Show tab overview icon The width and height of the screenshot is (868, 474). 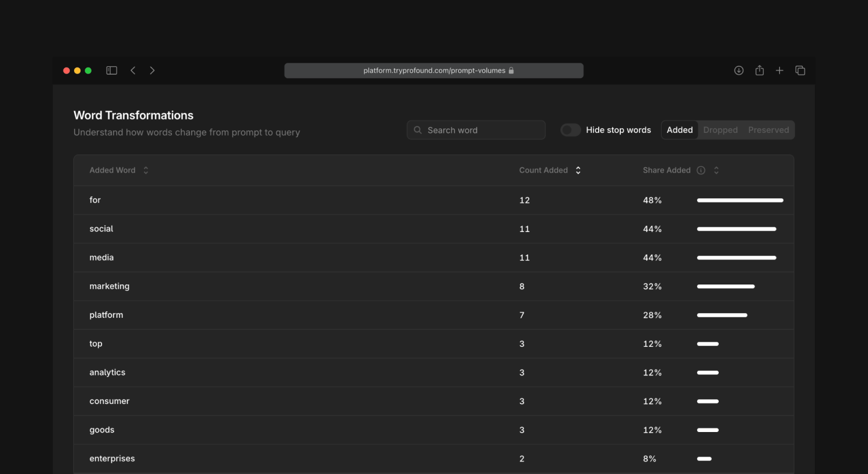(800, 71)
